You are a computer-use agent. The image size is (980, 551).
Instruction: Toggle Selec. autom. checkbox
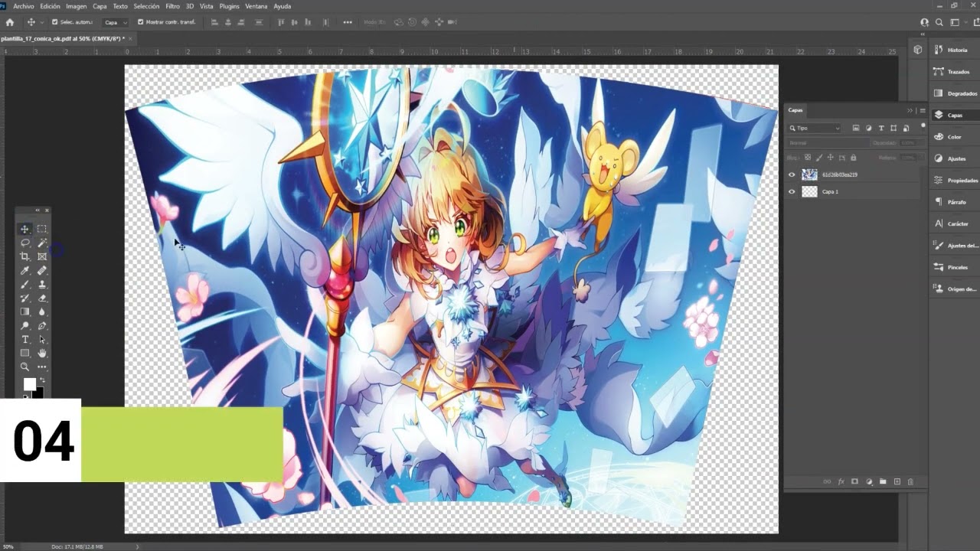pos(54,22)
